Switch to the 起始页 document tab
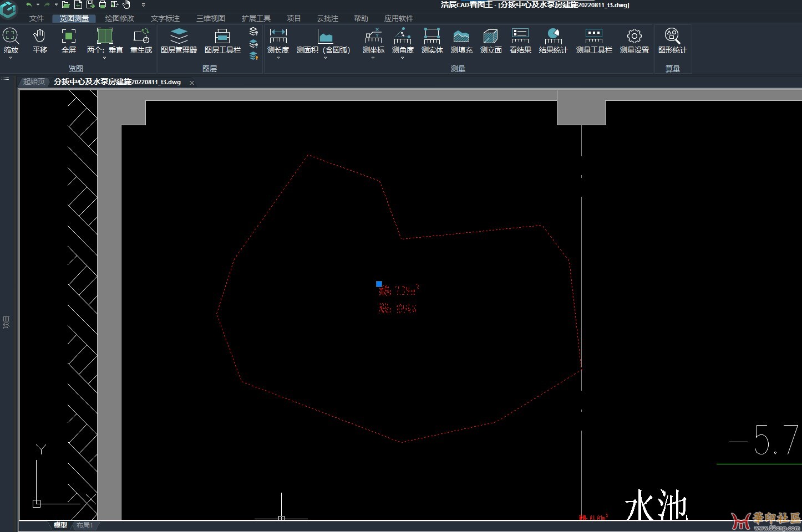 click(34, 82)
